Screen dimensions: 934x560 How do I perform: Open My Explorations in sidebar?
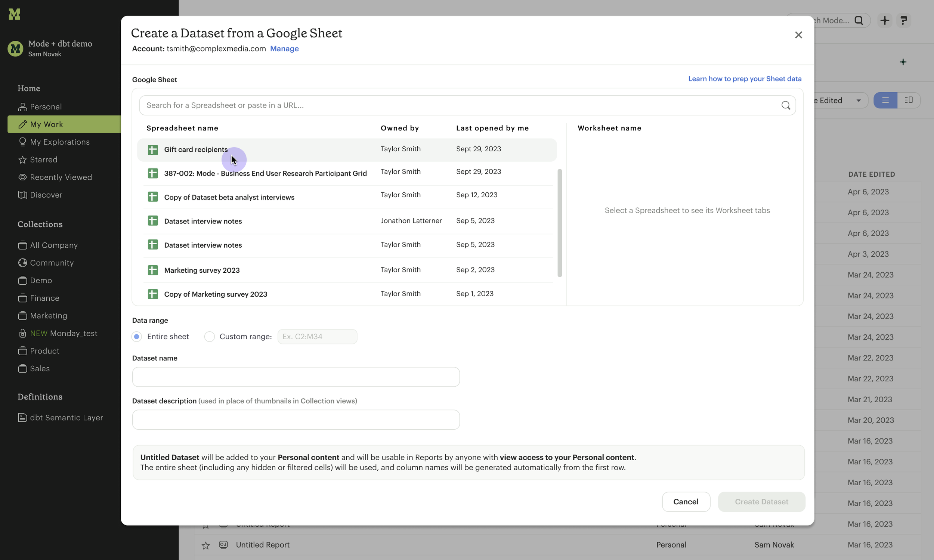pyautogui.click(x=60, y=142)
